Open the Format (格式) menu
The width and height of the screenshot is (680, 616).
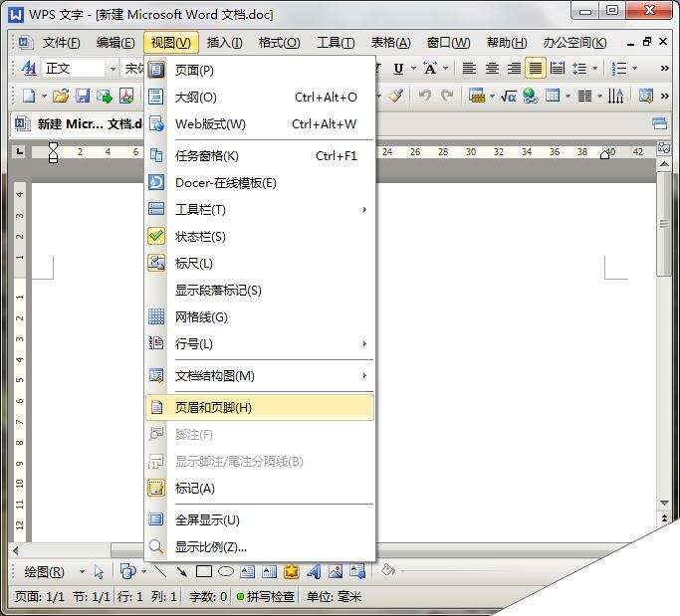(x=280, y=43)
